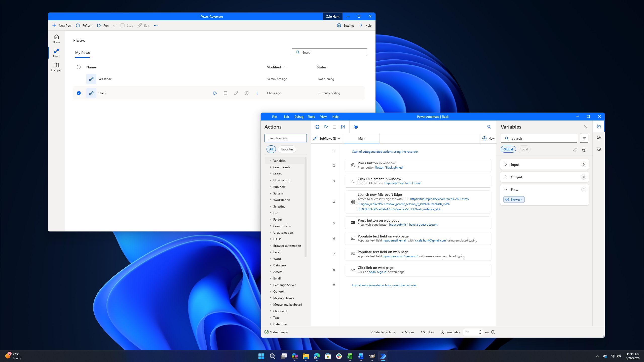The width and height of the screenshot is (644, 362).
Task: Open the File menu in designer
Action: click(x=274, y=117)
